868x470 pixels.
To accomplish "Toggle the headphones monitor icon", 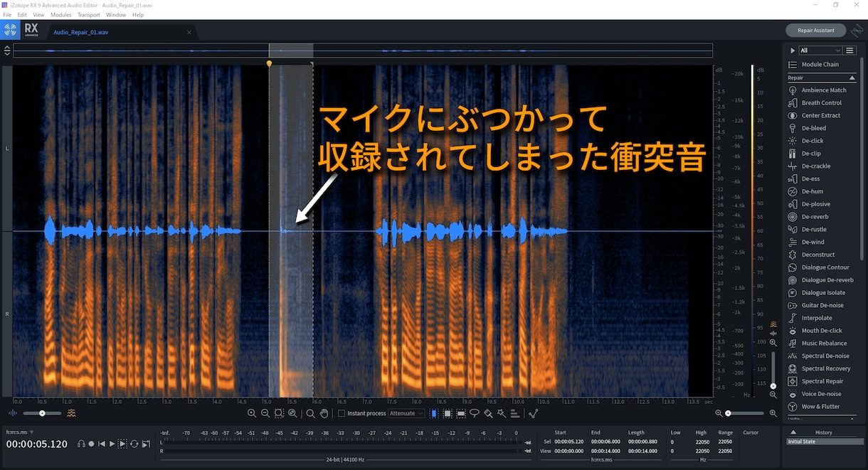I will pos(81,444).
